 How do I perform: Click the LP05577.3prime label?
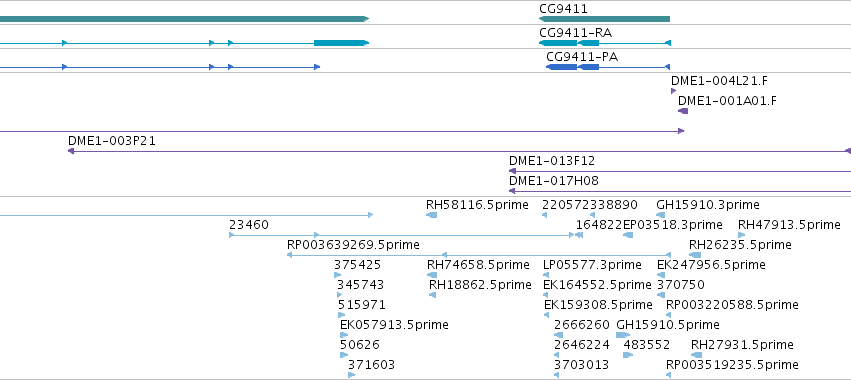tap(592, 265)
